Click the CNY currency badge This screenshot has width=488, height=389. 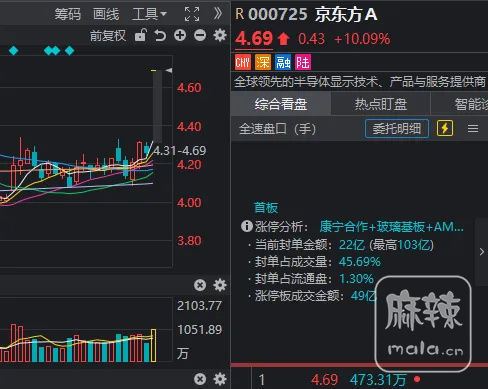[243, 62]
